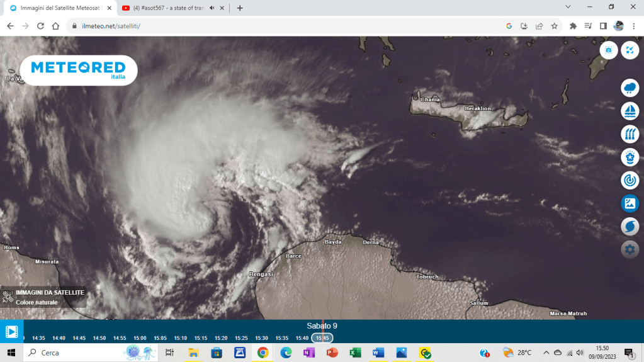This screenshot has height=362, width=644.
Task: Open a new browser tab
Action: 240,8
